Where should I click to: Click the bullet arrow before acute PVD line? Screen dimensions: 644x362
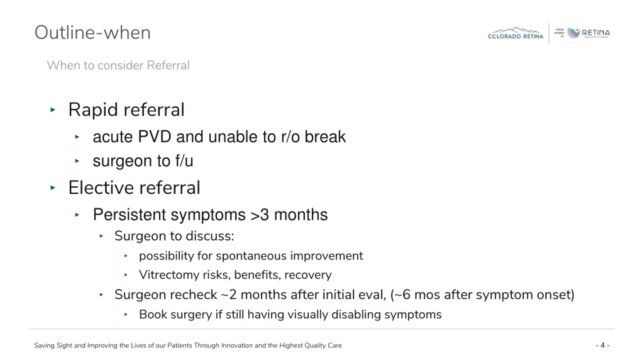coord(77,137)
